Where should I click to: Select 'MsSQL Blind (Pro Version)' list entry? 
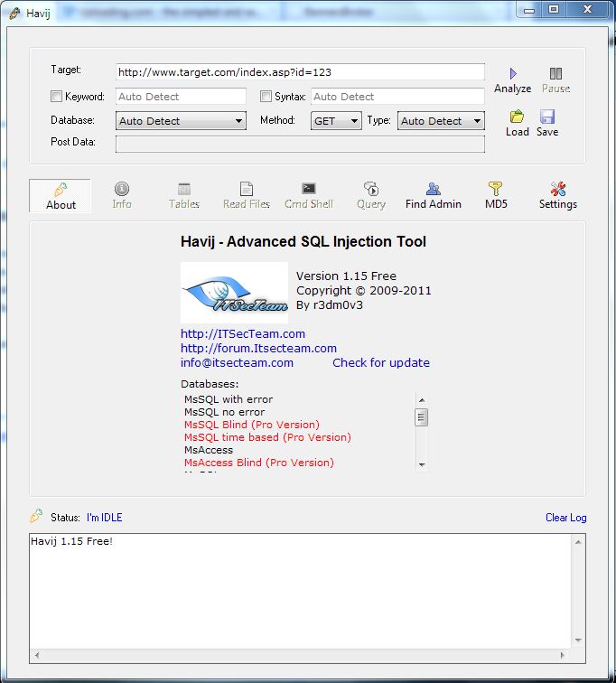pyautogui.click(x=252, y=425)
